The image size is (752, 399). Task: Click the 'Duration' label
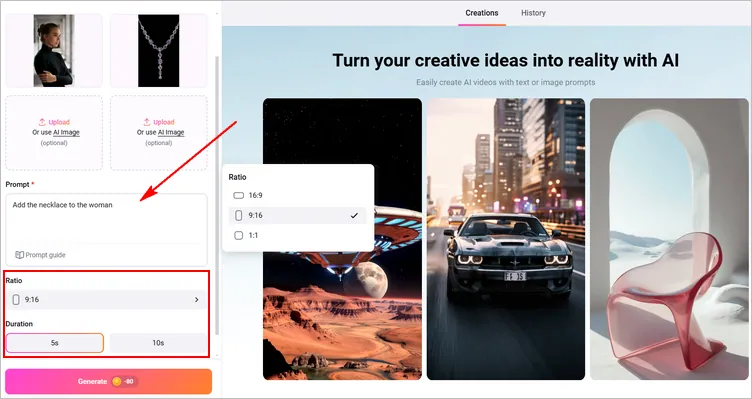19,324
